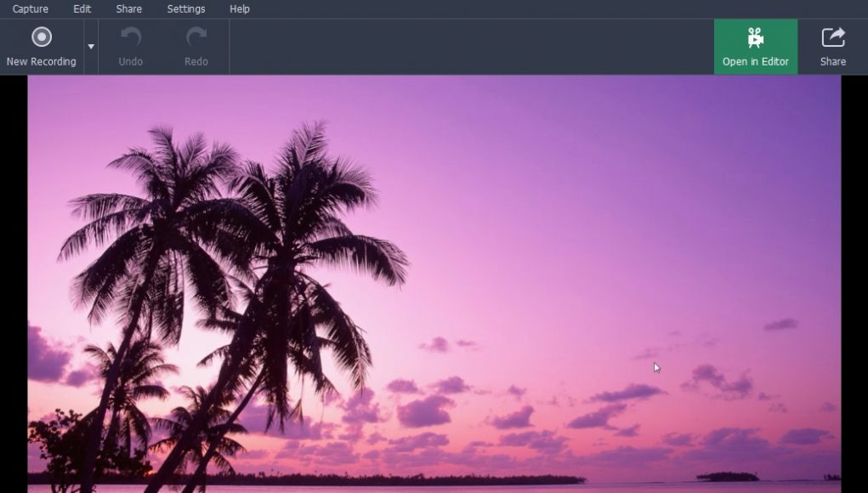
Task: Click the green Open in Editor button
Action: [x=756, y=47]
